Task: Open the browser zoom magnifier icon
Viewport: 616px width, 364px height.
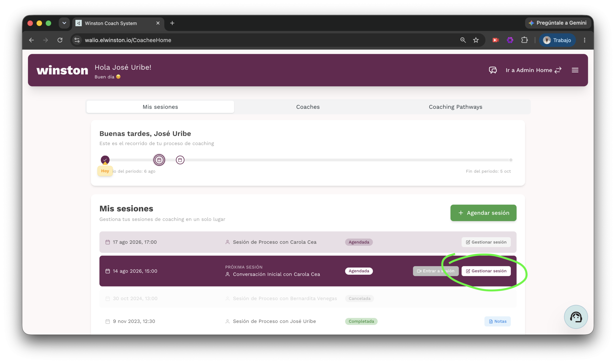Action: (463, 40)
